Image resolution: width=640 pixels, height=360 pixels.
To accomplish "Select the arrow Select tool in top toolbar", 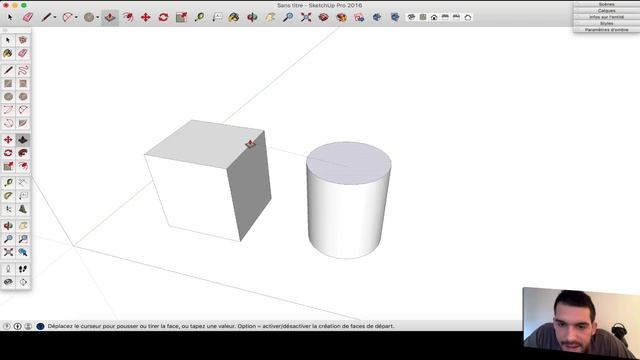I will click(x=10, y=17).
